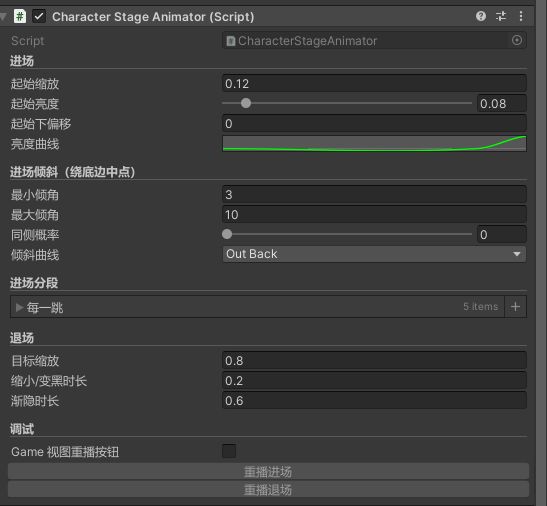Click 最大倾角 field with 10

coord(374,214)
